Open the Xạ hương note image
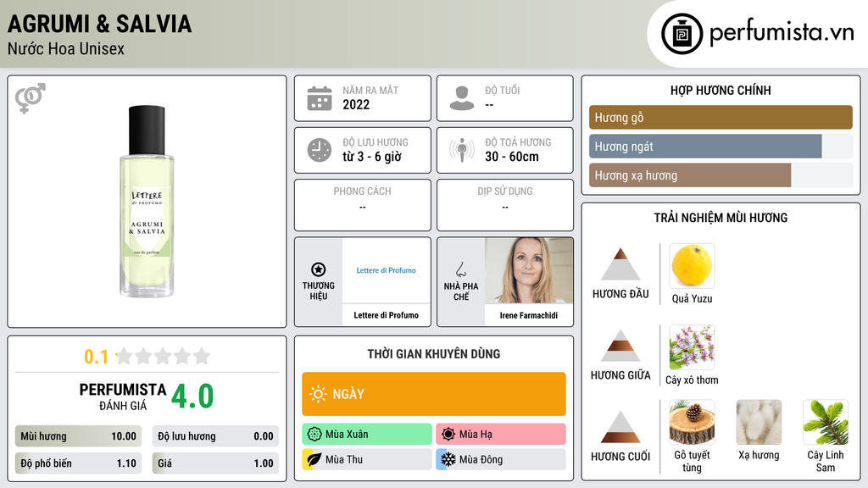868x488 pixels. 759,423
